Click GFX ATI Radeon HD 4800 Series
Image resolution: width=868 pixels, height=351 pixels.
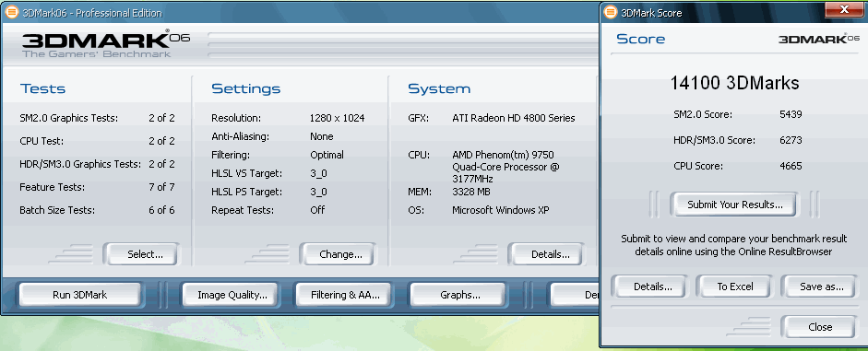click(513, 118)
